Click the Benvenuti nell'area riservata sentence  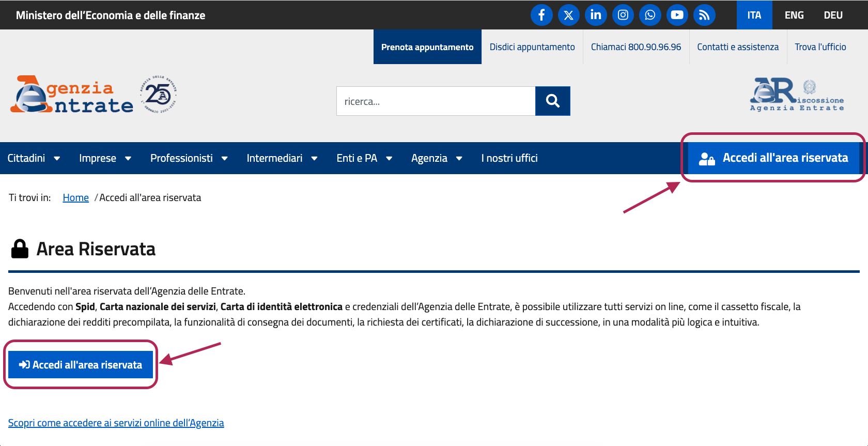coord(127,291)
